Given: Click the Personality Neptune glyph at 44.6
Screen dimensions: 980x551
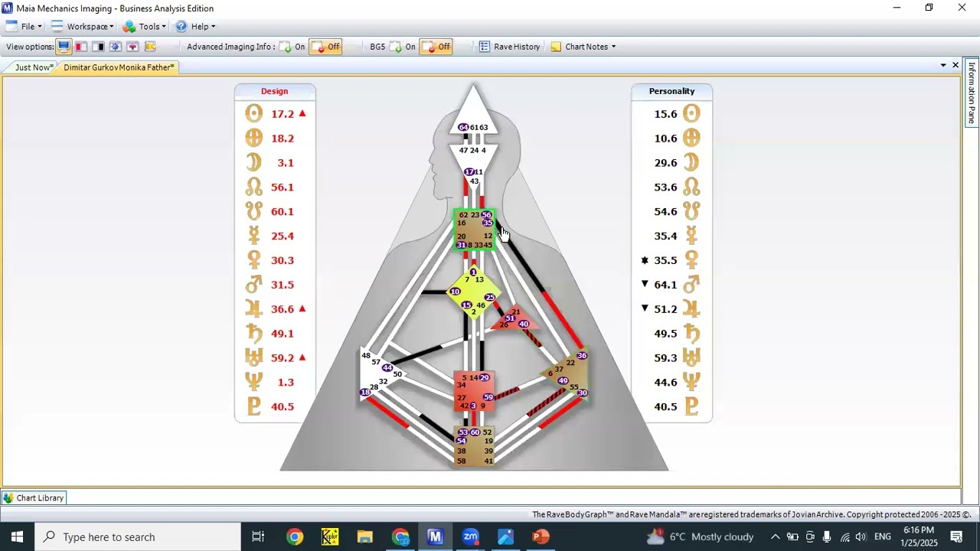Looking at the screenshot, I should click(691, 382).
